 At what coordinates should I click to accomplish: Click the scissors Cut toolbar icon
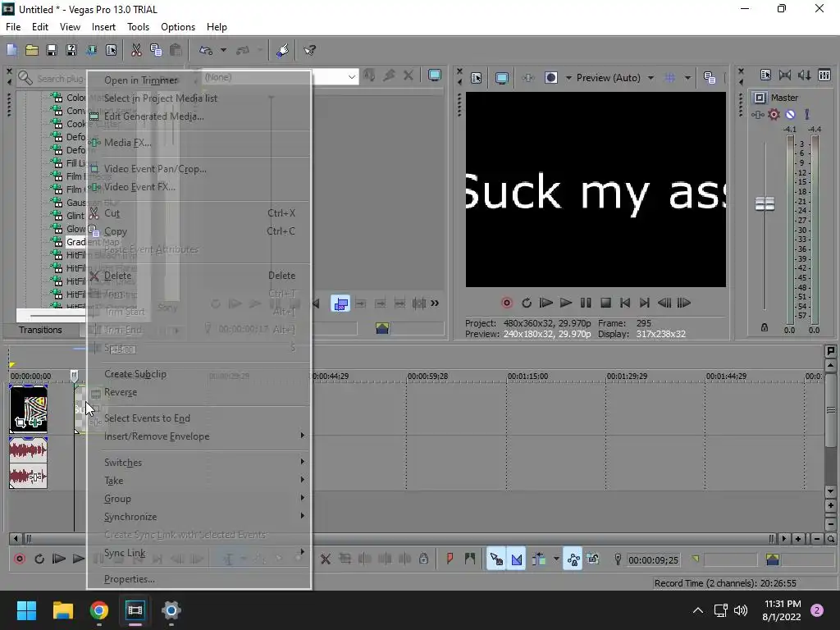coord(136,50)
